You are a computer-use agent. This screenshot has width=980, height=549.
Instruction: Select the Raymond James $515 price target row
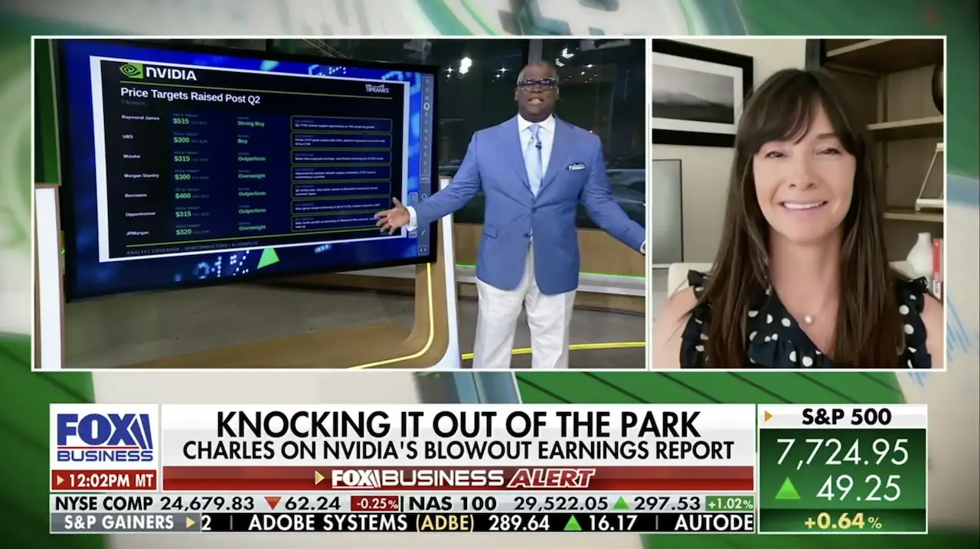coord(256,121)
